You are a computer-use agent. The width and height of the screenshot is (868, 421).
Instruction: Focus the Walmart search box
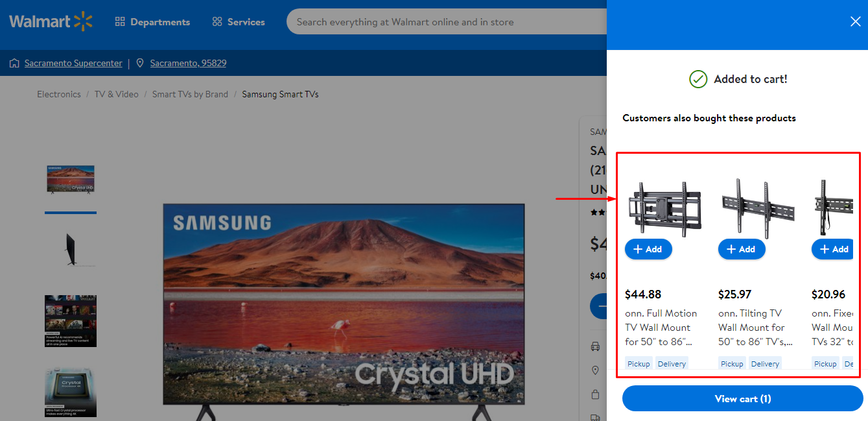click(447, 22)
